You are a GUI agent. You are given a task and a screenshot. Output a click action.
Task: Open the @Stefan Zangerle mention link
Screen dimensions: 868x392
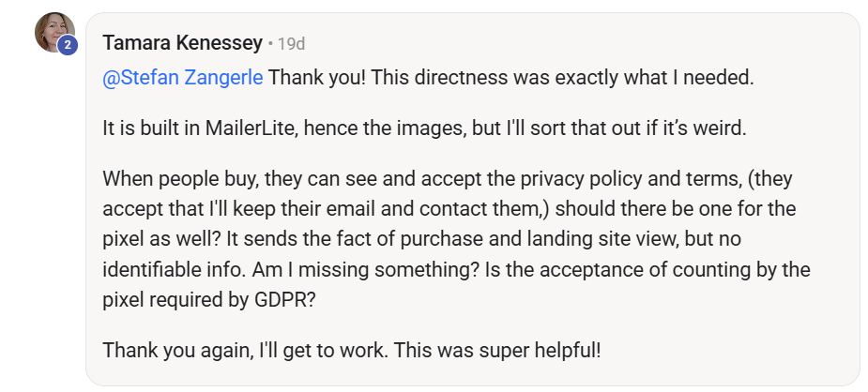point(183,77)
